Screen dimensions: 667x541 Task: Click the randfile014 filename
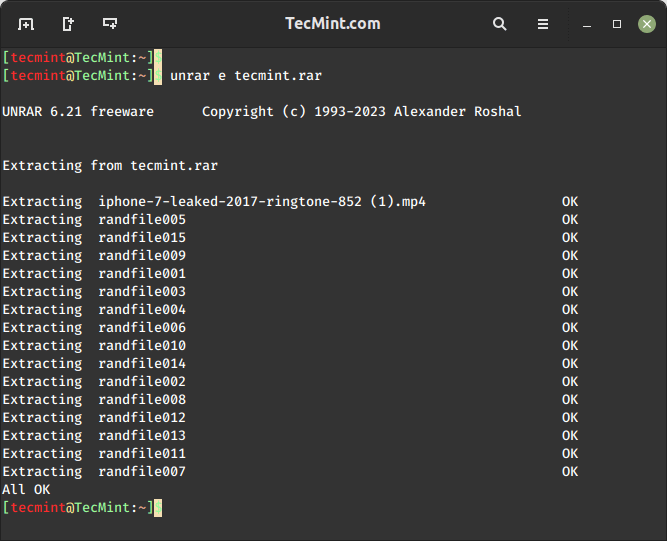[x=142, y=364]
